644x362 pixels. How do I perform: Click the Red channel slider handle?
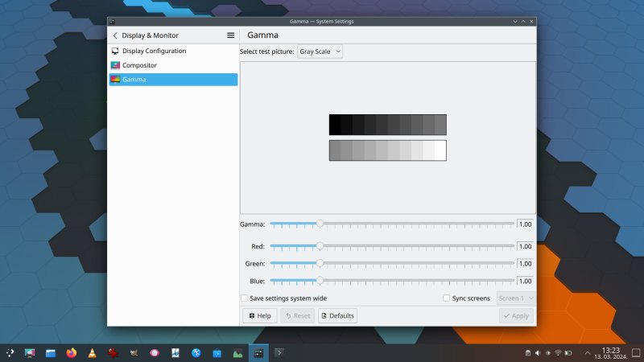click(x=320, y=246)
